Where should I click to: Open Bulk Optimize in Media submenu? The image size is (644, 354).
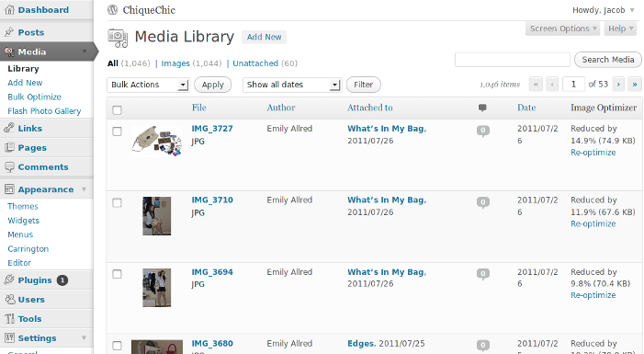35,97
